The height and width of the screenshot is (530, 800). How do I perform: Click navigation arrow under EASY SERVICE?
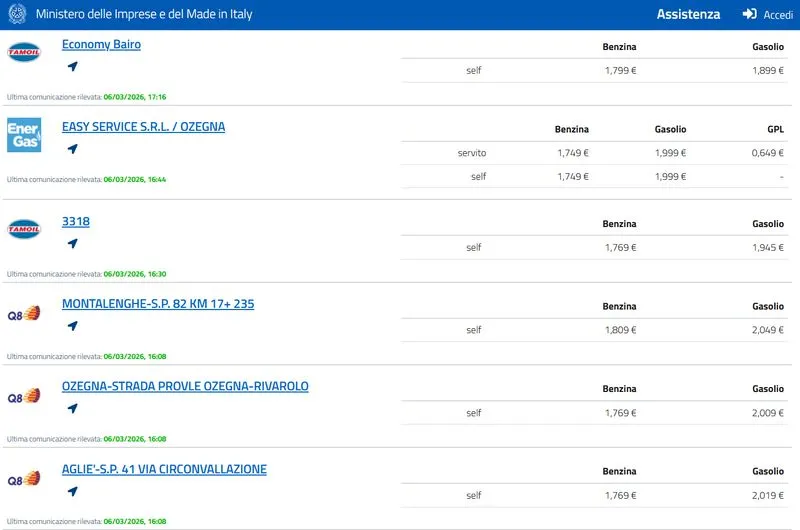pos(72,149)
